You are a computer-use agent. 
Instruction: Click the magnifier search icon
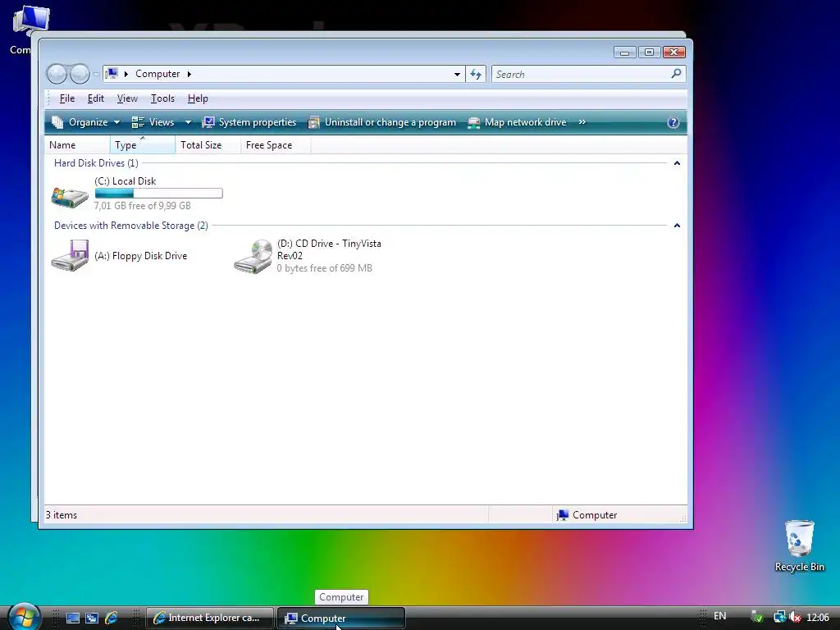coord(676,73)
